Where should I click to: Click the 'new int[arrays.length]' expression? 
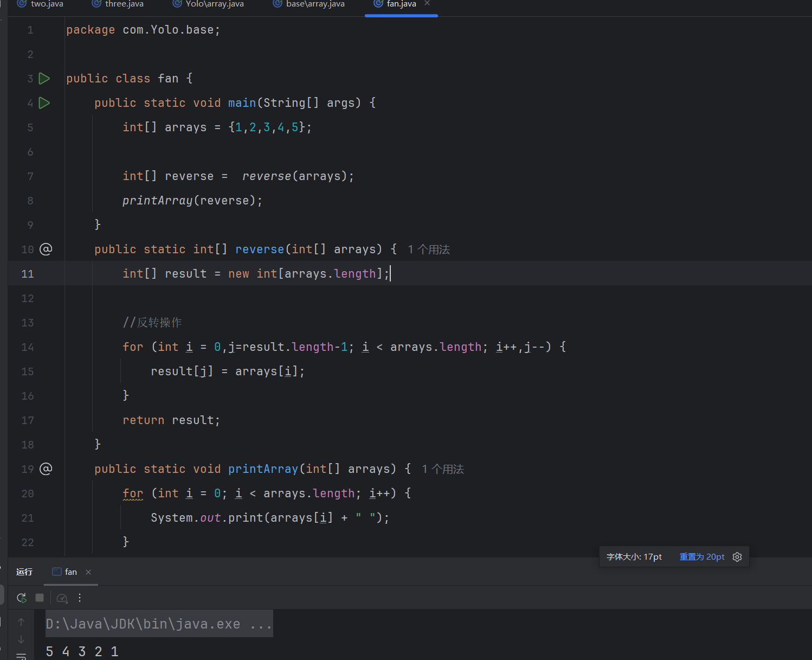(x=306, y=274)
